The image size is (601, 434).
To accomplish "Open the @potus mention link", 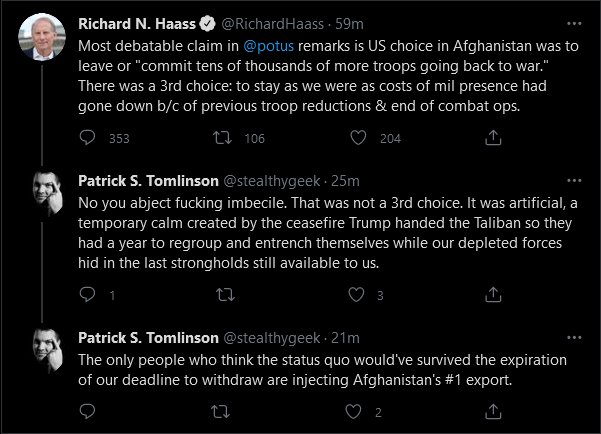I will (268, 46).
